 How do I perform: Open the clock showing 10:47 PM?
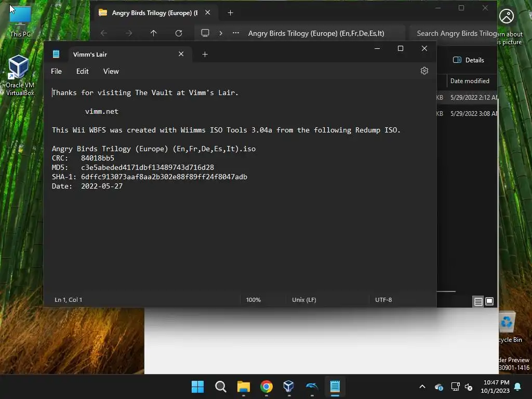pos(495,387)
